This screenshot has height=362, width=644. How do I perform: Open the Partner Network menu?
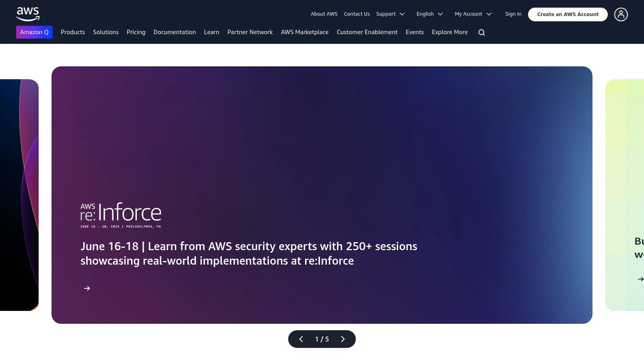tap(250, 32)
